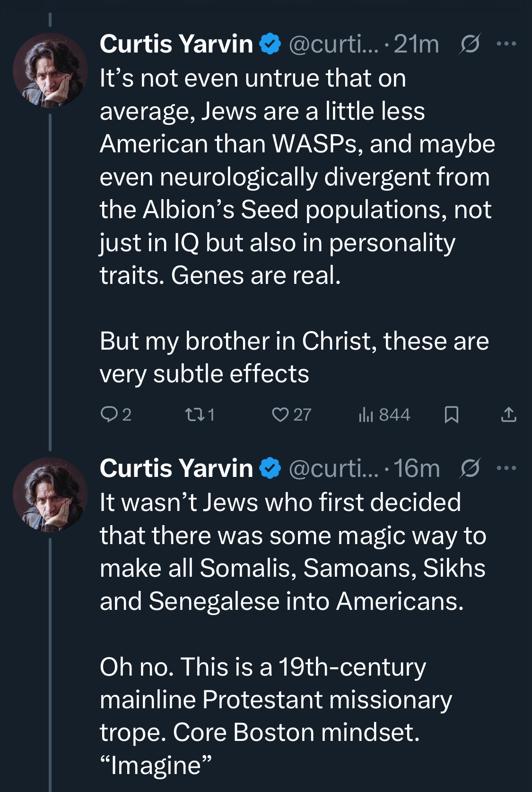
Task: Open profile picture on the first tweet
Action: [50, 70]
